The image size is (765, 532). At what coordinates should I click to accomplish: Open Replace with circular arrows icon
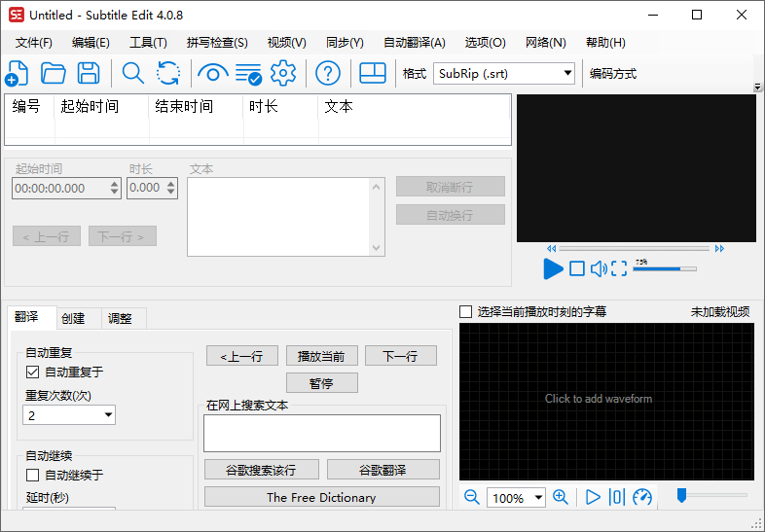pyautogui.click(x=168, y=74)
